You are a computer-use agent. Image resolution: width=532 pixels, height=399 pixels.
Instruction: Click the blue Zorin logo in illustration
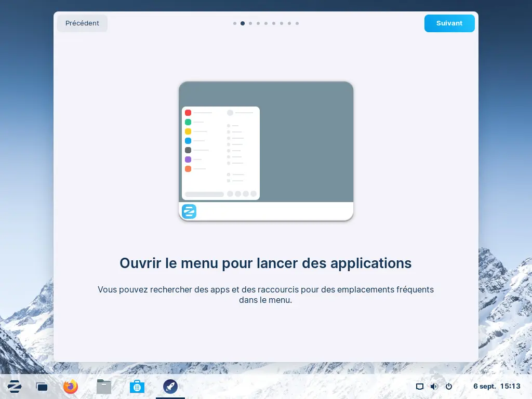coord(189,211)
